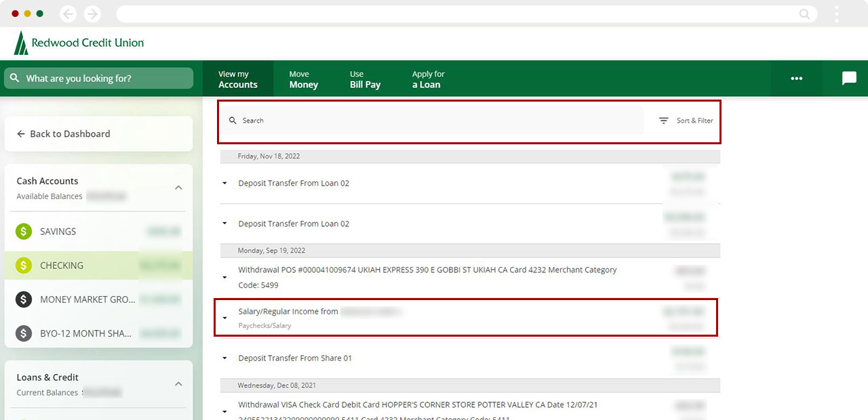Image resolution: width=868 pixels, height=420 pixels.
Task: Click the 'Available Balances' label
Action: tap(50, 196)
